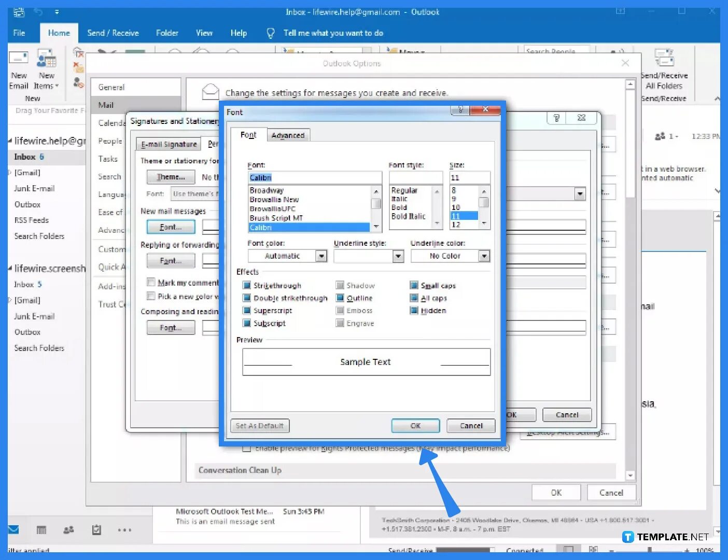Click Font... button under Replying or forwarding
The image size is (728, 560).
click(171, 261)
